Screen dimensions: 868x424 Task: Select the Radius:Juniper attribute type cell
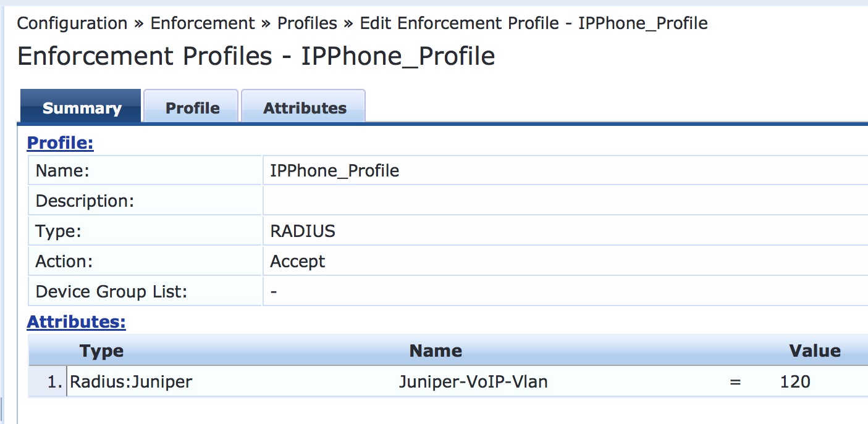pyautogui.click(x=131, y=381)
